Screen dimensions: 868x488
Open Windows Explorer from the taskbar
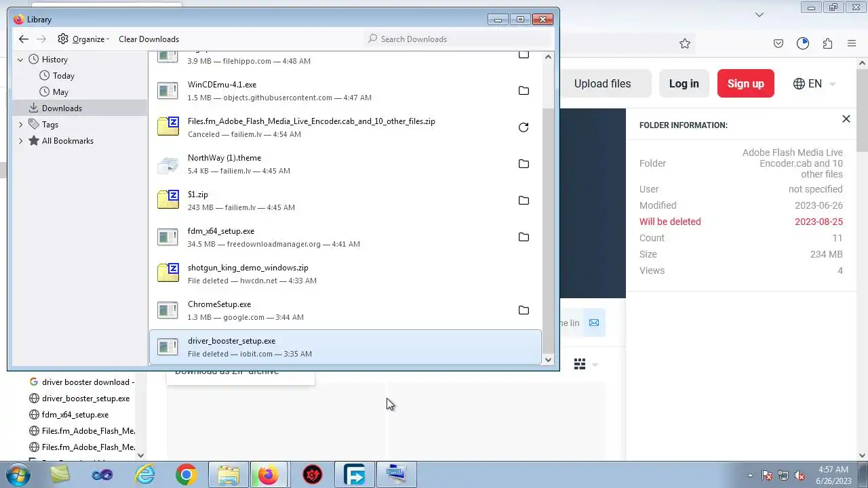(228, 475)
